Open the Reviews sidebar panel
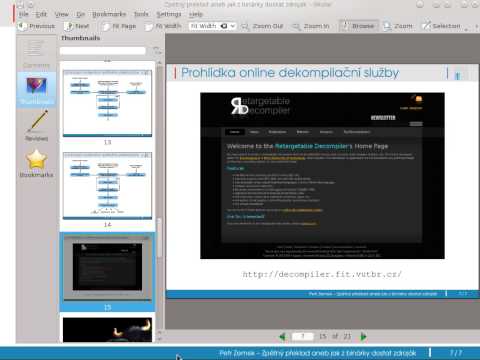 (x=36, y=126)
